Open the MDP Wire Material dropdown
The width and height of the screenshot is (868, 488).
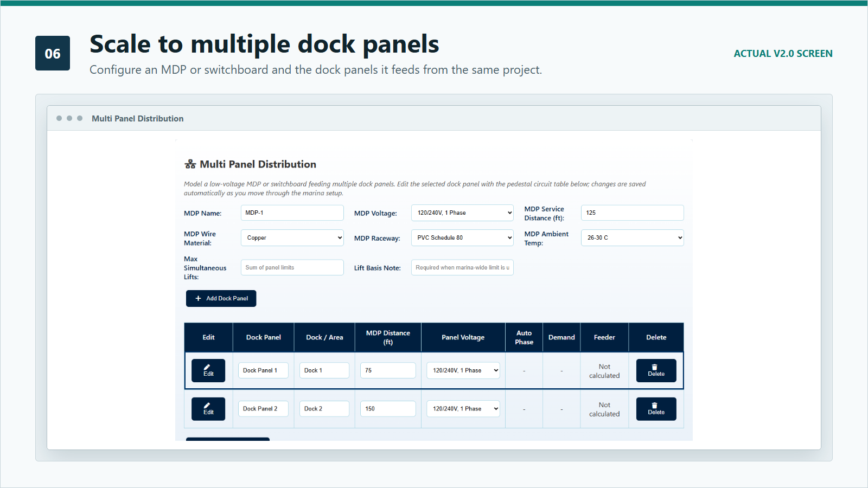pyautogui.click(x=292, y=237)
